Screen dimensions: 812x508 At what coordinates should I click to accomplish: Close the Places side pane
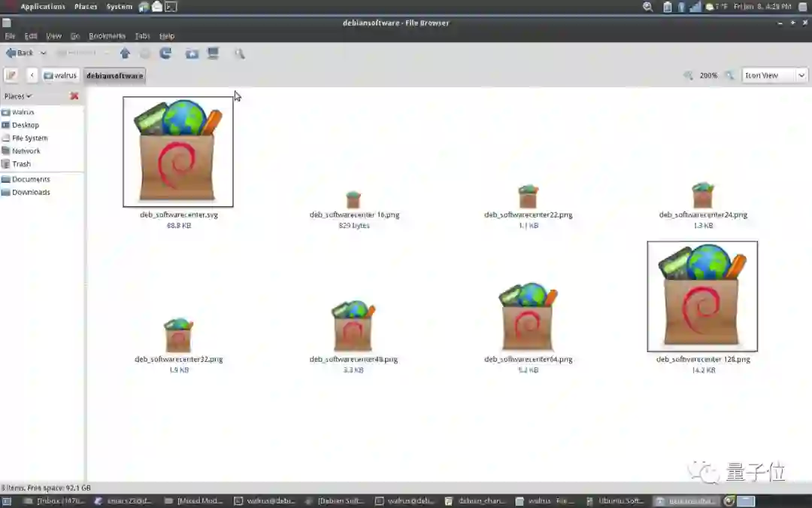click(x=74, y=96)
